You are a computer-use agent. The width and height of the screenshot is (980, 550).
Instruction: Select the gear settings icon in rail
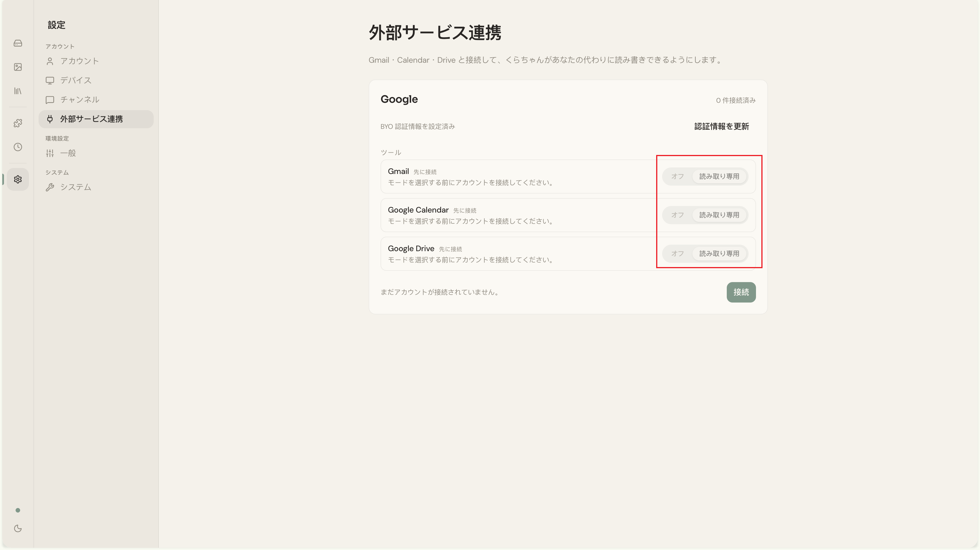(18, 179)
